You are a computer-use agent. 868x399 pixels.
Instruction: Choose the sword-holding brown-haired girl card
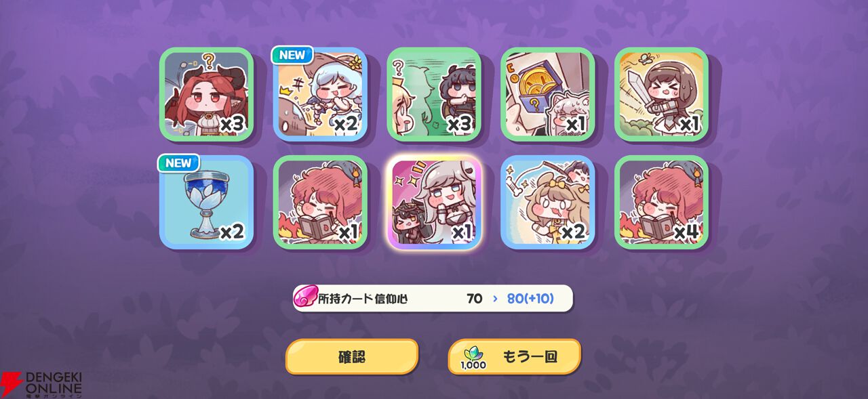tap(662, 94)
